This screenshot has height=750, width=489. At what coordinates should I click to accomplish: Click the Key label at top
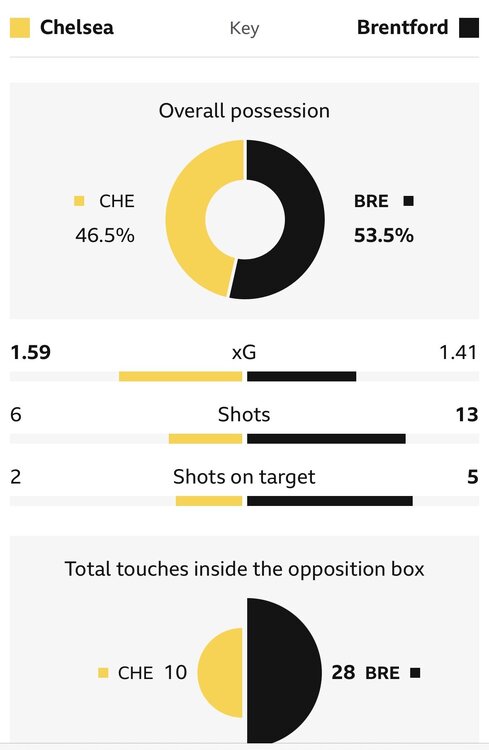[244, 29]
